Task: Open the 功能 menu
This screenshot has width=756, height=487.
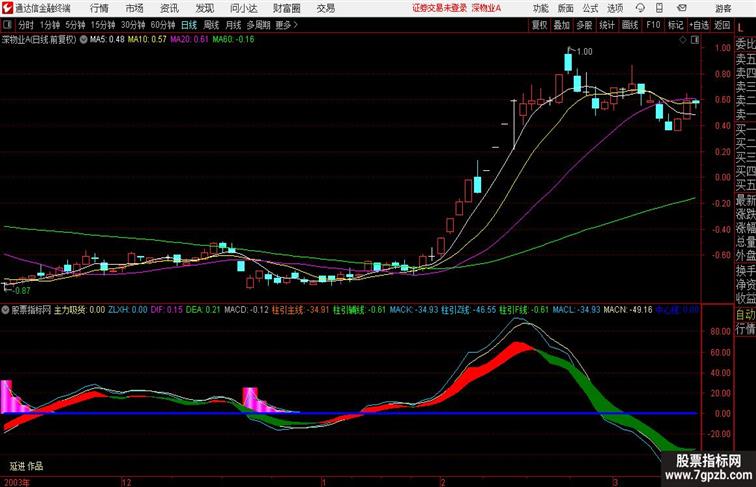Action: tap(541, 8)
